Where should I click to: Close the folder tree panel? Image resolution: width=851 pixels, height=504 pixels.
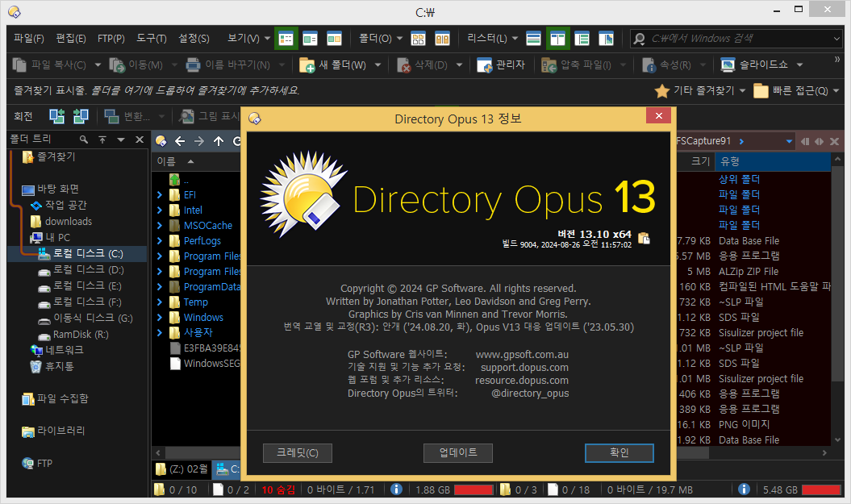pos(140,140)
